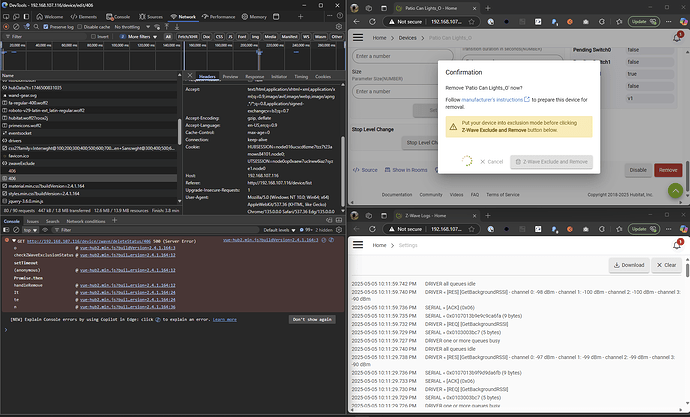The width and height of the screenshot is (690, 417).
Task: Select the All request type filter
Action: click(x=168, y=37)
